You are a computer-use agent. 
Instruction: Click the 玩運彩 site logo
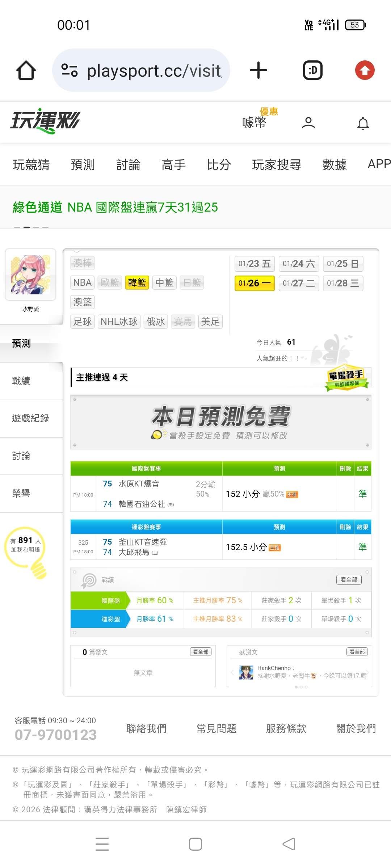(x=45, y=121)
